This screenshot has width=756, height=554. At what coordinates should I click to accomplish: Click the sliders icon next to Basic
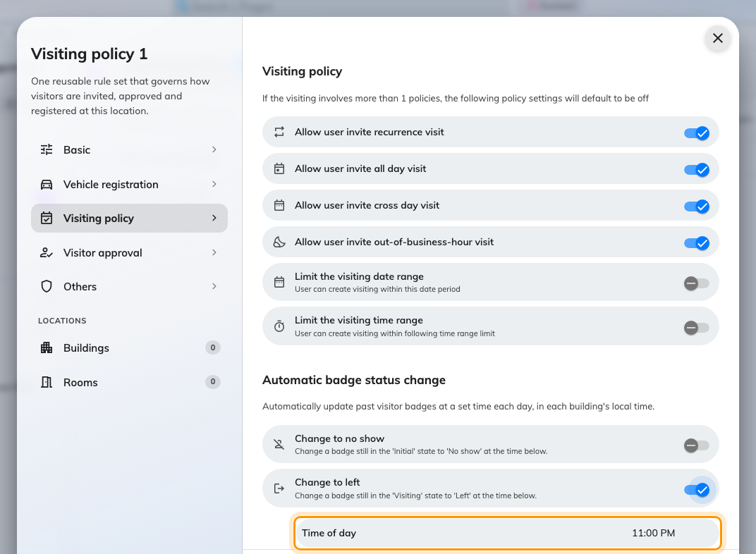(47, 150)
